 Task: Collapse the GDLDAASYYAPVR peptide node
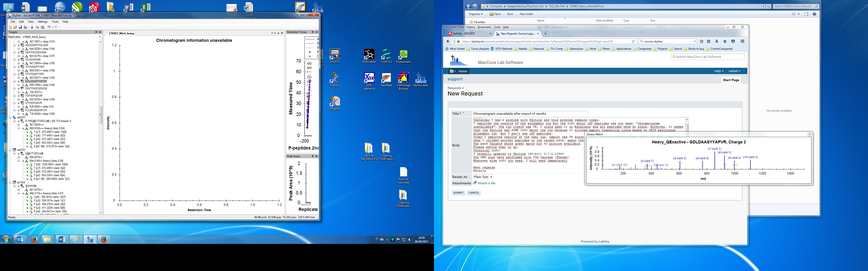click(x=14, y=81)
